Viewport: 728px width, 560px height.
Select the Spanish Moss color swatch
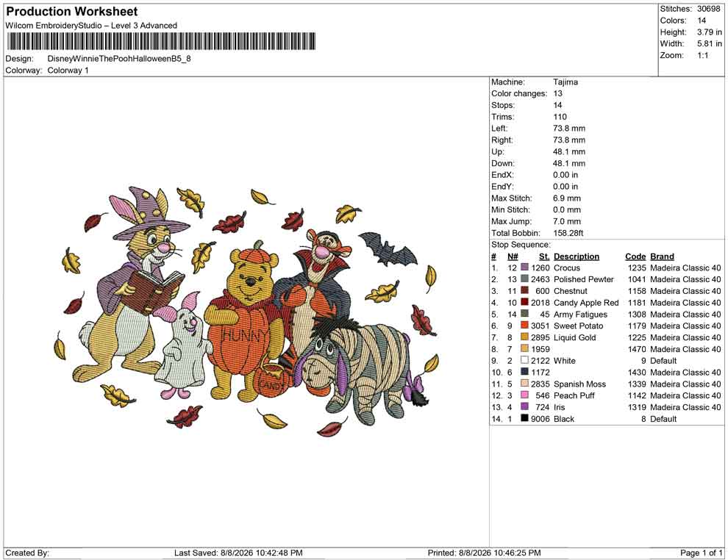pyautogui.click(x=524, y=383)
